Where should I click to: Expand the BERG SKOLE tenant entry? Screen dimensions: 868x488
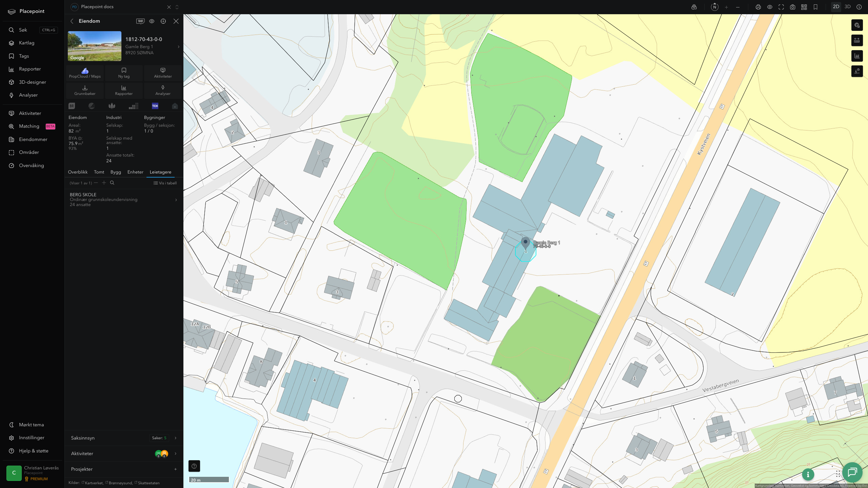tap(124, 200)
